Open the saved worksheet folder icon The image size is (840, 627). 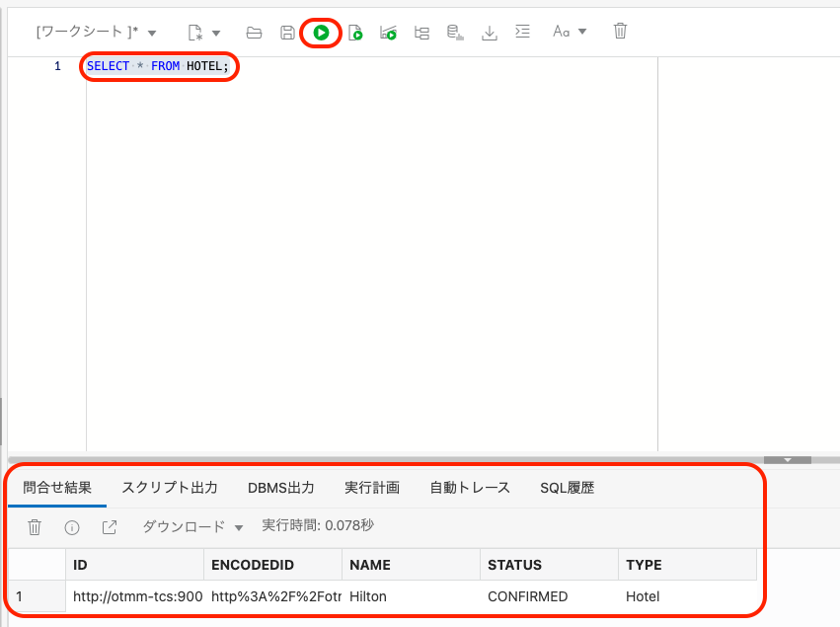(x=254, y=33)
